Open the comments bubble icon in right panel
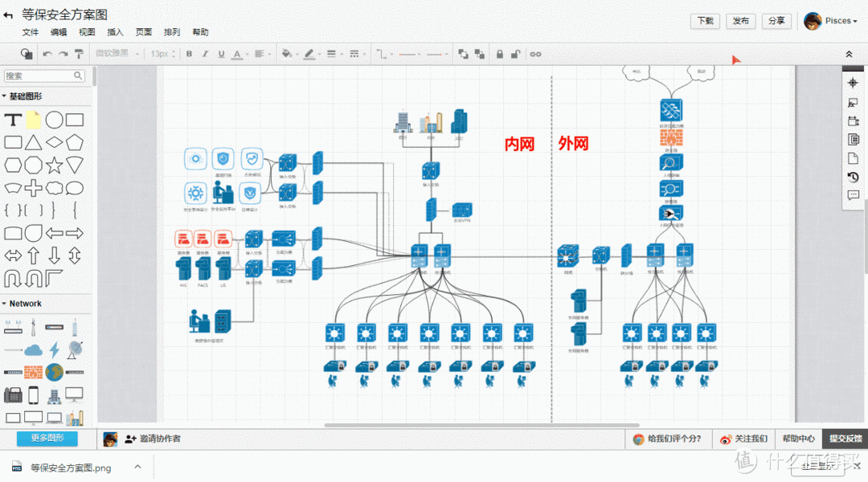This screenshot has height=482, width=868. coord(854,195)
